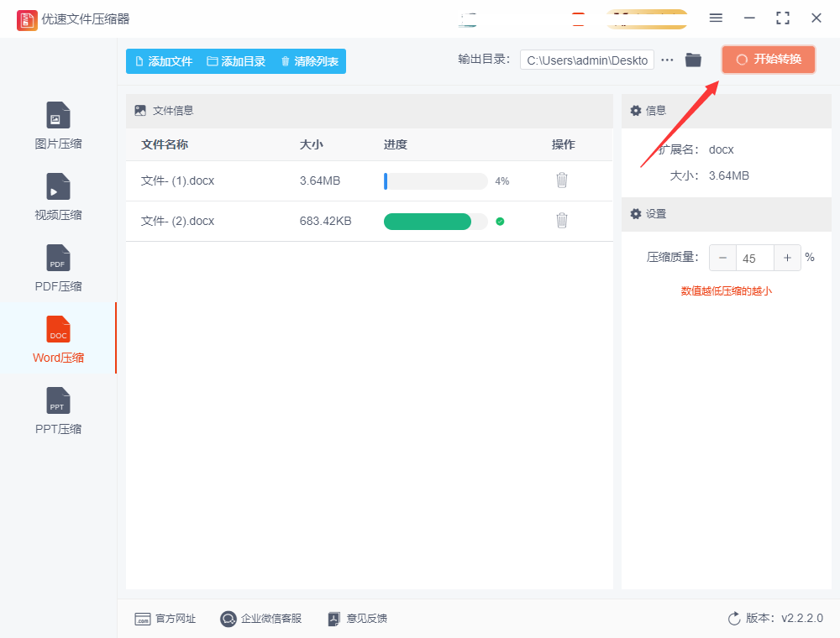The width and height of the screenshot is (840, 638).
Task: Open 意见反馈 feedback link
Action: click(357, 619)
